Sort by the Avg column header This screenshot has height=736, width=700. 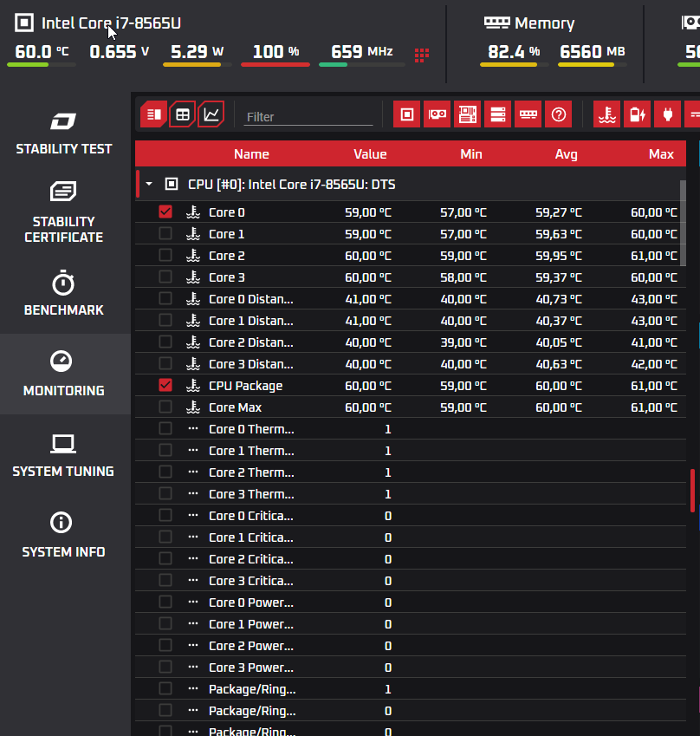pyautogui.click(x=567, y=154)
